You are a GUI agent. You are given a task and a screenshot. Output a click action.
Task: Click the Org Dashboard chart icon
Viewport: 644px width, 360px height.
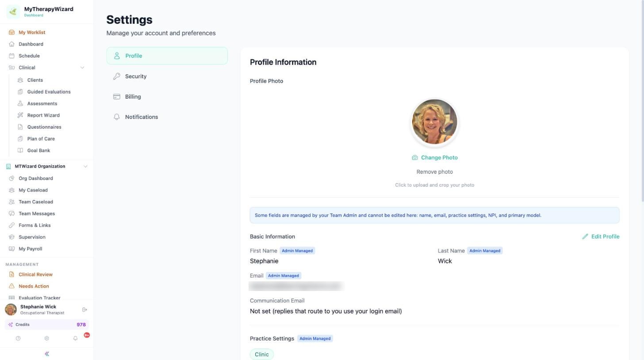(x=11, y=178)
